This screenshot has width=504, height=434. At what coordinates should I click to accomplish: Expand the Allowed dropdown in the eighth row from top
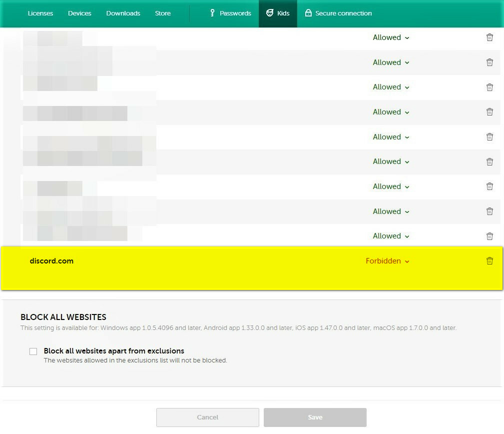(391, 211)
